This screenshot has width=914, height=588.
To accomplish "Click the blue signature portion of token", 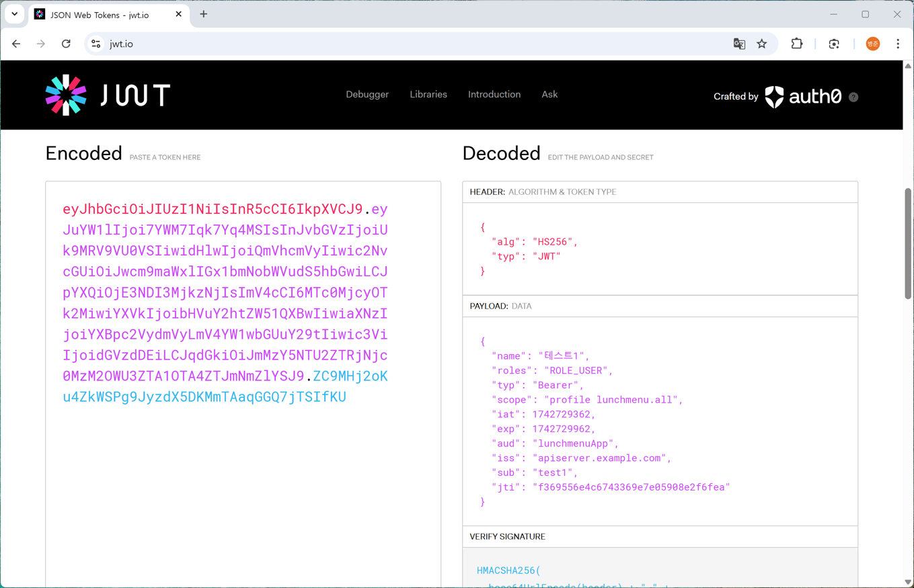I will click(x=204, y=396).
